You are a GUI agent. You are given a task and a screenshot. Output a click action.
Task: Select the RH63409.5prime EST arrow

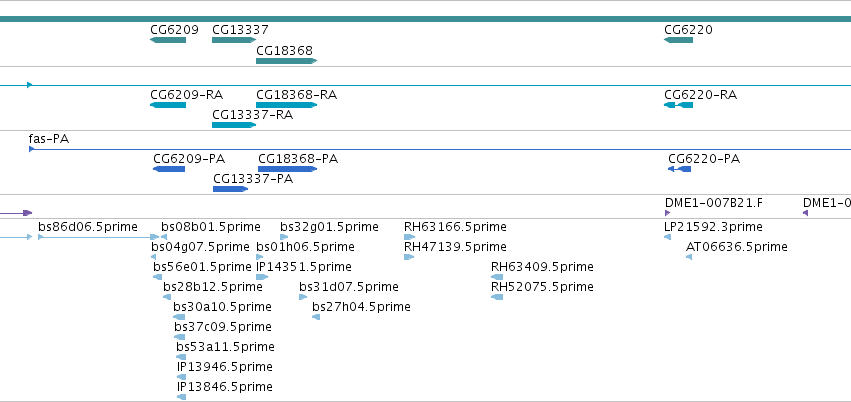click(x=497, y=277)
